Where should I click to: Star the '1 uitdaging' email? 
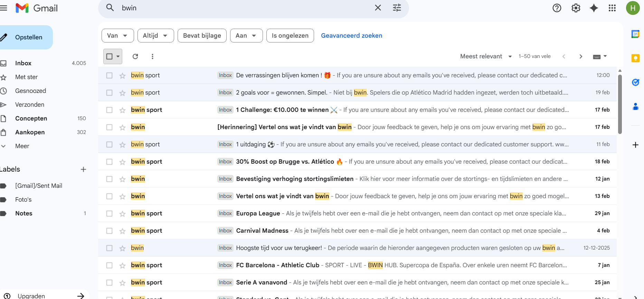click(x=122, y=144)
